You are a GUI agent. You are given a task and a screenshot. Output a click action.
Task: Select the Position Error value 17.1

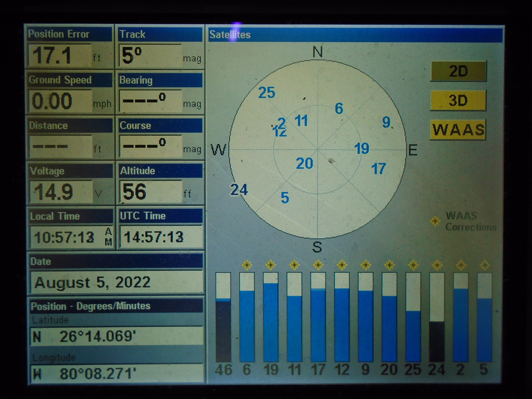(x=60, y=55)
